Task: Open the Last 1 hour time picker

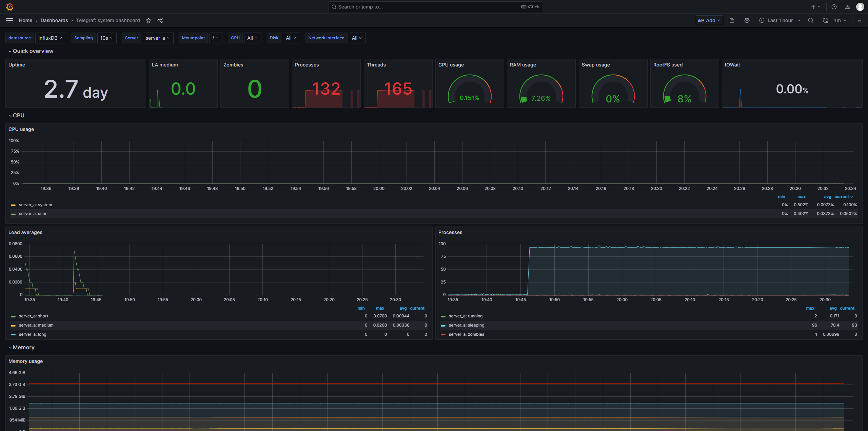Action: pos(780,20)
